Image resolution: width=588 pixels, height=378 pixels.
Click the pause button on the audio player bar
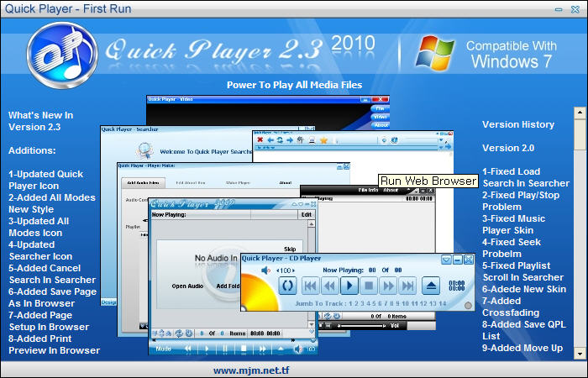pyautogui.click(x=225, y=349)
